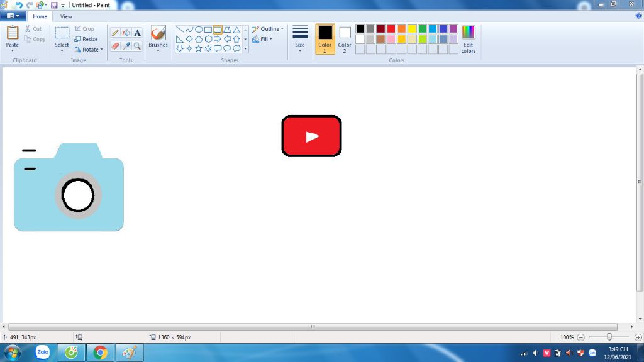Choose the Curve shape

point(189,30)
